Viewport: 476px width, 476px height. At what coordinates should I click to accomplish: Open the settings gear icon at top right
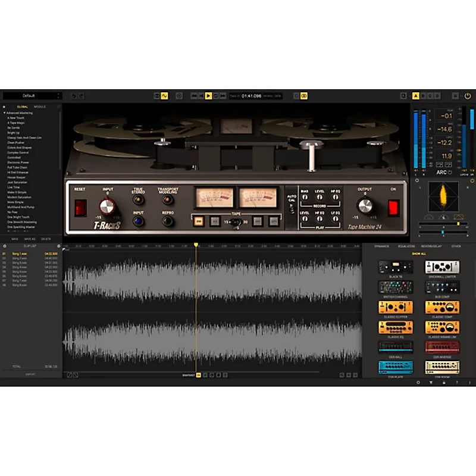(455, 97)
